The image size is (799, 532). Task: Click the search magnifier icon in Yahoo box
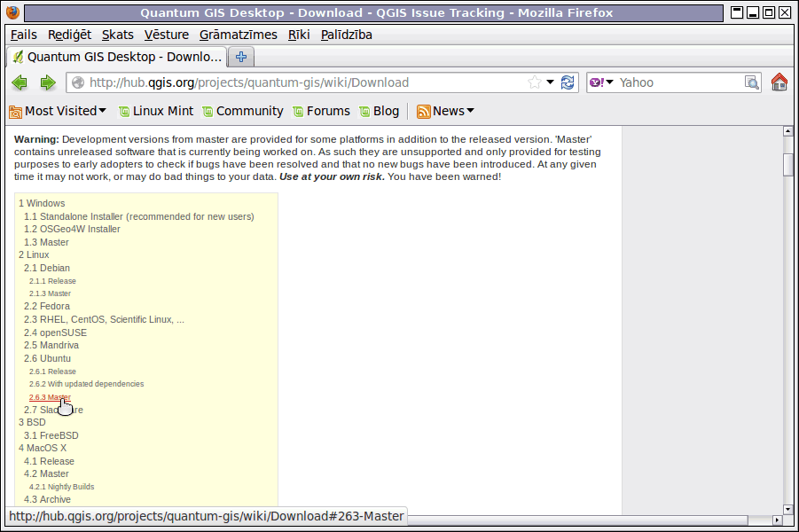tap(752, 82)
